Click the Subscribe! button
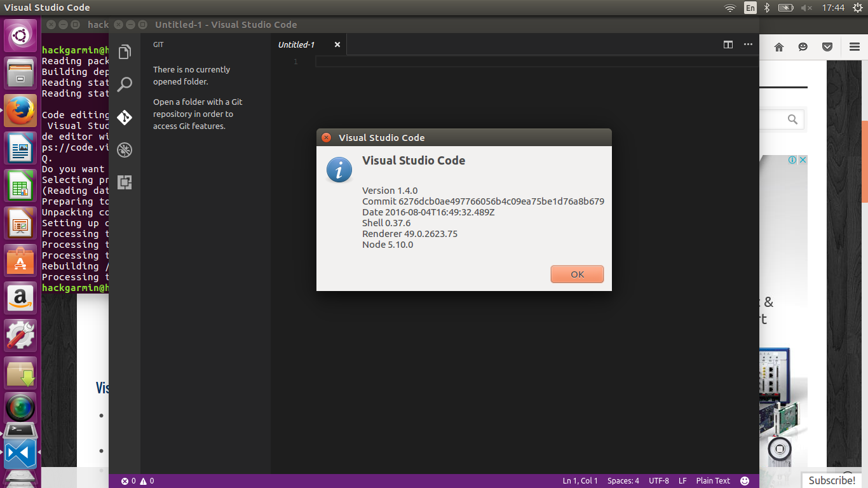Viewport: 868px width, 488px height. coord(832,480)
